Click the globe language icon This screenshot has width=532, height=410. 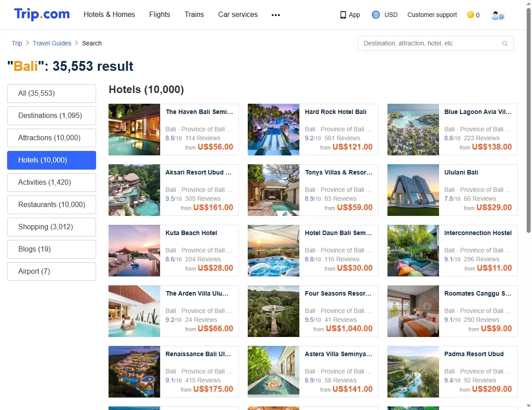(375, 15)
